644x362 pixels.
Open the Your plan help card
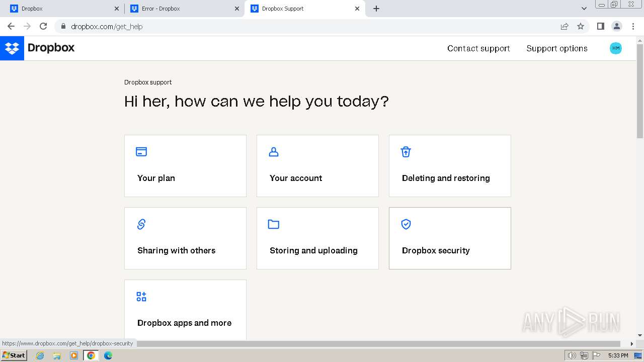point(185,166)
